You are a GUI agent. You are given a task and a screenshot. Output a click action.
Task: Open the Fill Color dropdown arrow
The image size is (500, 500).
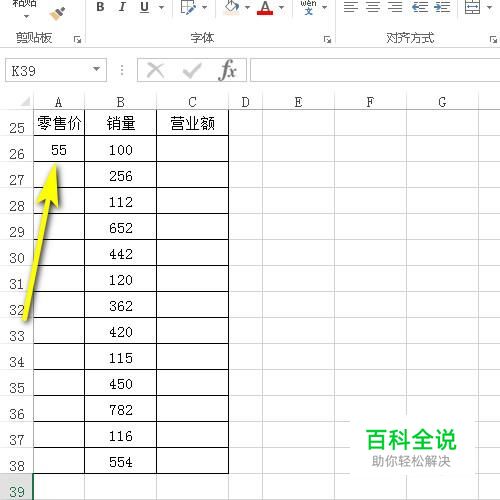[247, 7]
